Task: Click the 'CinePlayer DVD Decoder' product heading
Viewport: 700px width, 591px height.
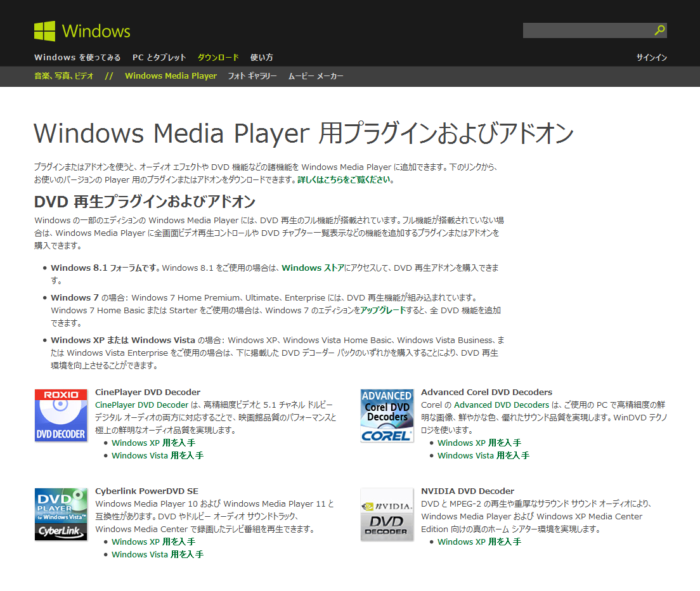Action: 148,392
